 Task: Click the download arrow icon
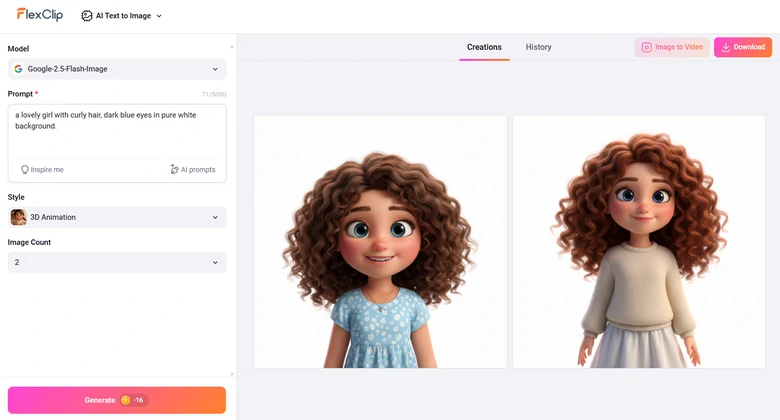coord(726,47)
